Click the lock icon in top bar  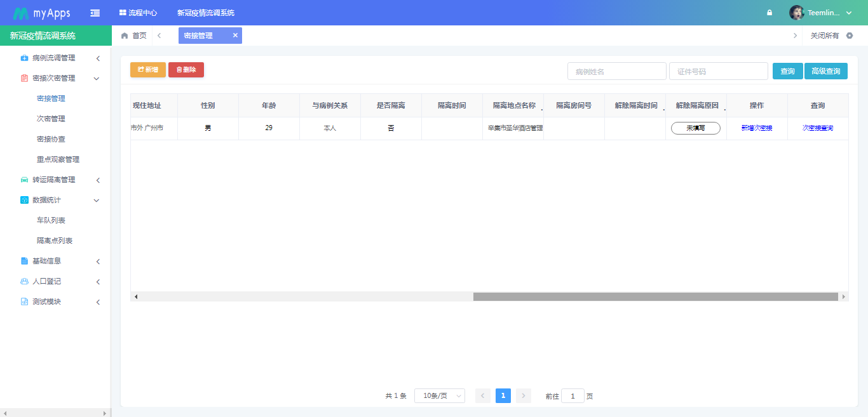(x=769, y=12)
